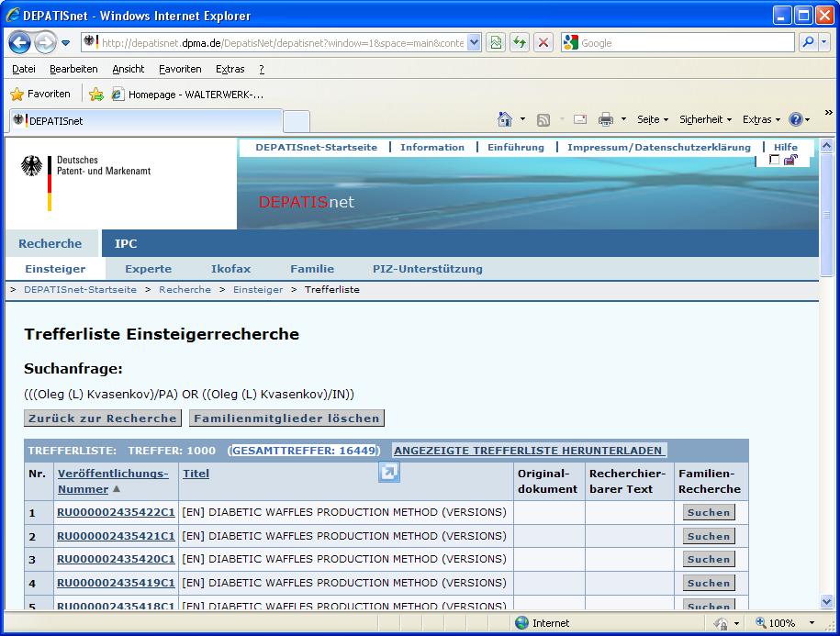Image resolution: width=840 pixels, height=636 pixels.
Task: Open the Homepage - WALTERWERK favorite link
Action: [187, 95]
